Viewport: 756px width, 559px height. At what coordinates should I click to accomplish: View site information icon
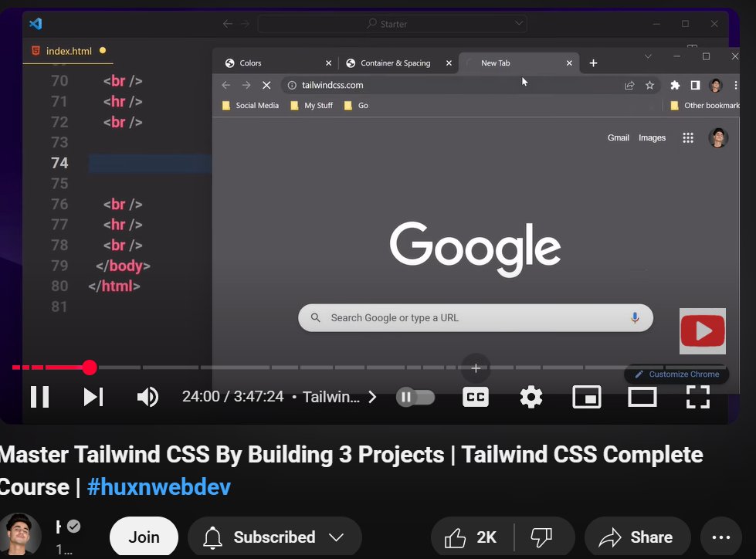(292, 85)
